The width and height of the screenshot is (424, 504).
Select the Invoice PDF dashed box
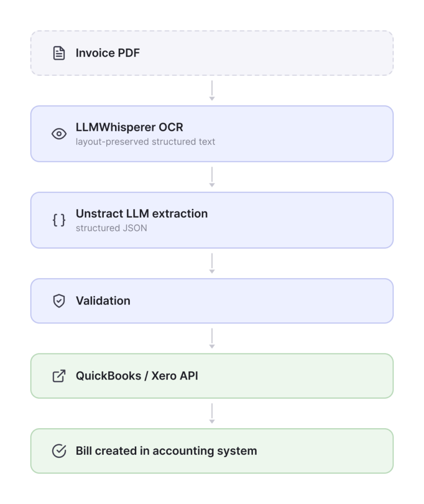coord(212,53)
